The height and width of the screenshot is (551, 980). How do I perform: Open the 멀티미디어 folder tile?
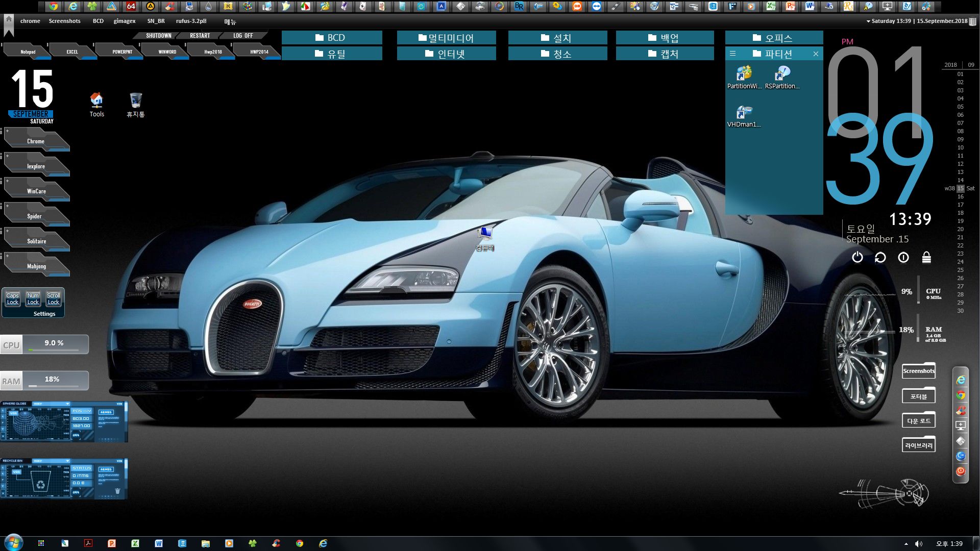[446, 38]
